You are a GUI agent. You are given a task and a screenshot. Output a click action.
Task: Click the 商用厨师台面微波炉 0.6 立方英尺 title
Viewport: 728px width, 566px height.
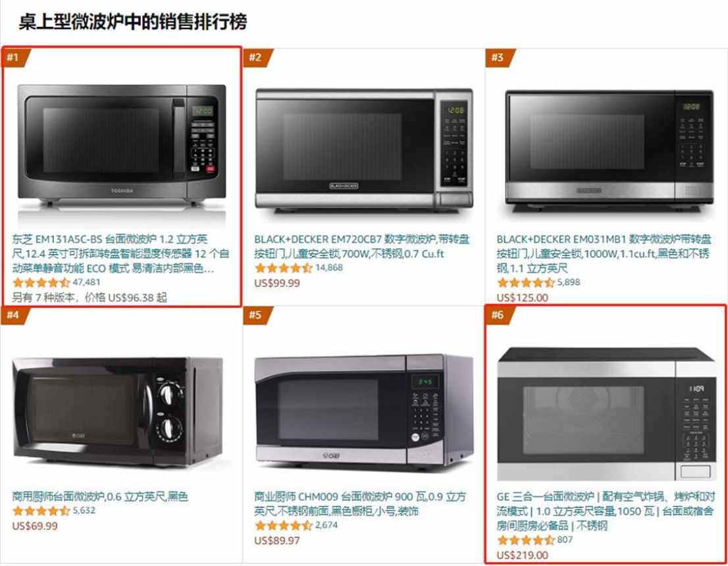pos(100,496)
